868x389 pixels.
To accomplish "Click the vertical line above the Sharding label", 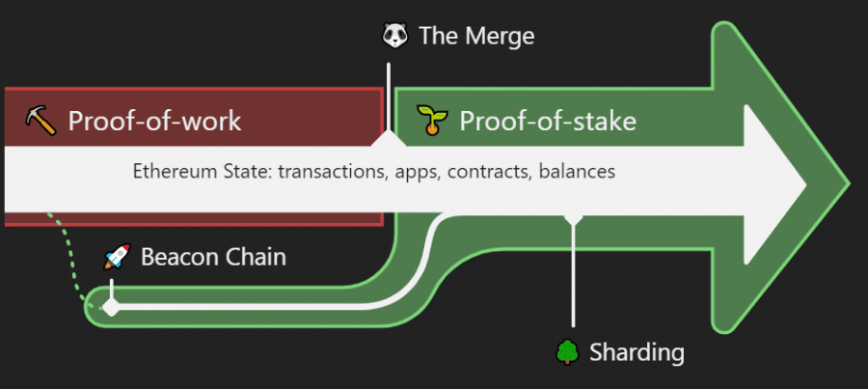I will coord(573,275).
